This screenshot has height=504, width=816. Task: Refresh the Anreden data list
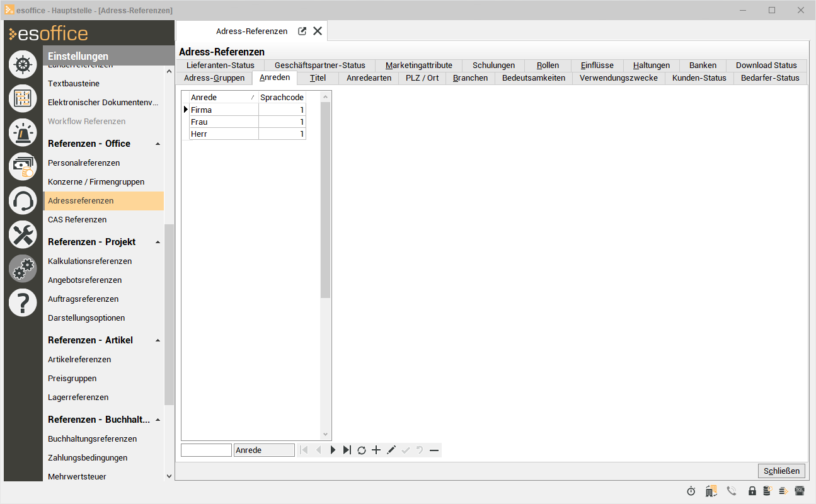tap(362, 450)
